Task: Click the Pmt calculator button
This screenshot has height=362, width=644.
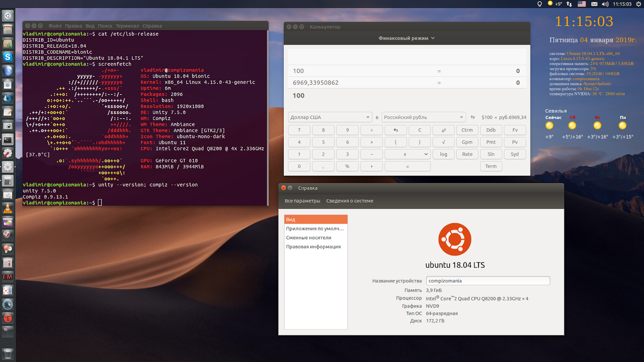Action: [491, 142]
